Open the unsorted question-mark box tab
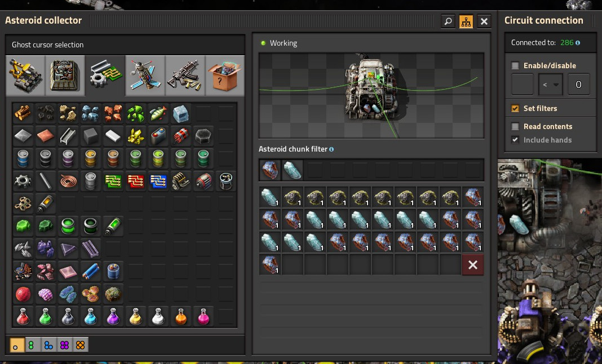The height and width of the screenshot is (364, 602). coord(225,76)
